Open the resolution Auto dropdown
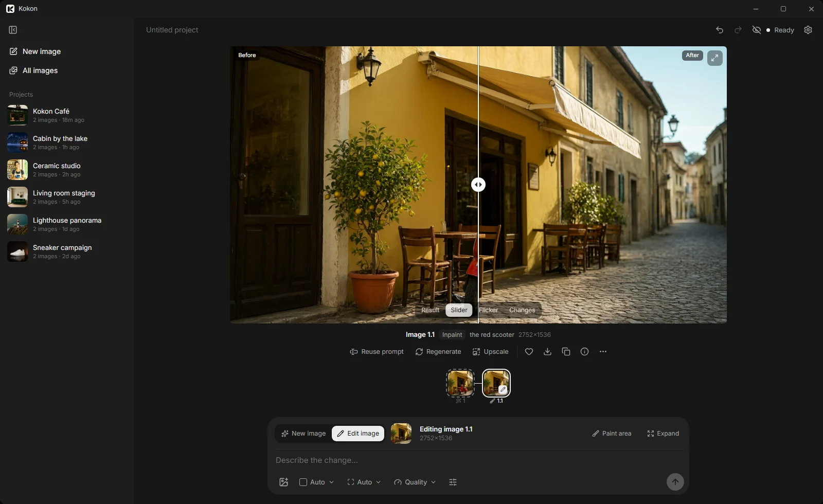Screen dimensions: 823x504 364,482
